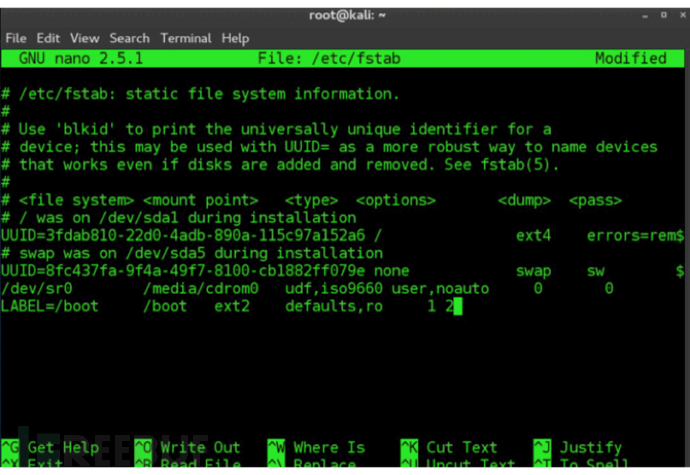
Task: Open the Terminal menu
Action: [x=186, y=38]
